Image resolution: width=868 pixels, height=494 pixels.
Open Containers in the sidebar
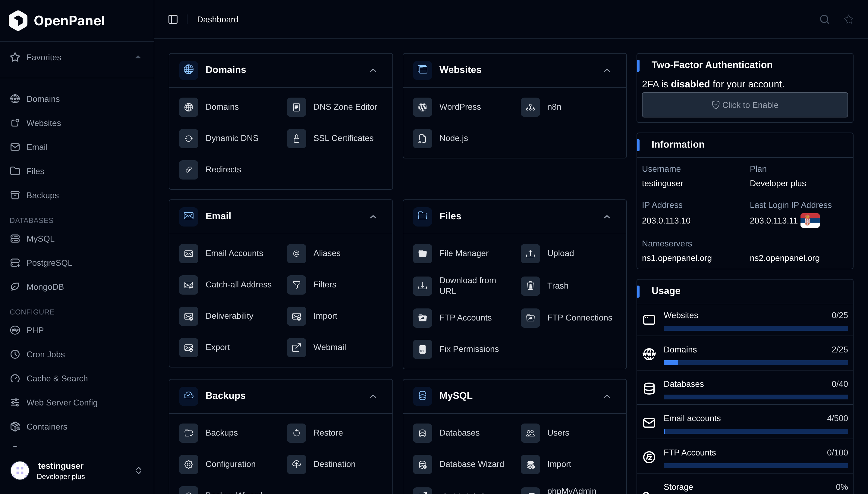click(77, 427)
